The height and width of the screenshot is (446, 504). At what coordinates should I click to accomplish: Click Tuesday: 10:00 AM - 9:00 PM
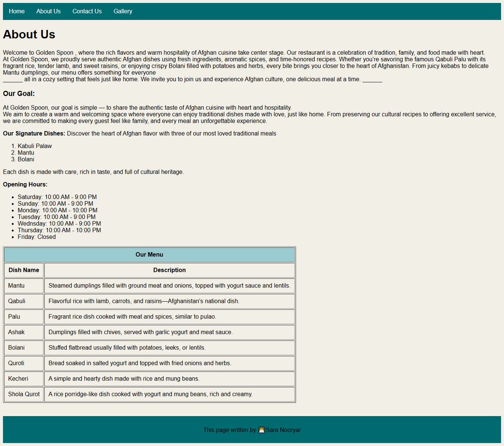click(x=57, y=217)
